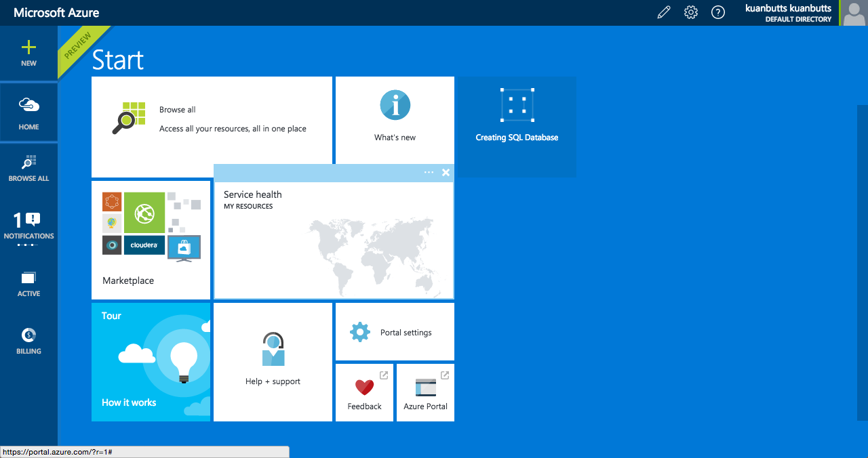Click the Portal settings label
The image size is (868, 458).
click(406, 333)
